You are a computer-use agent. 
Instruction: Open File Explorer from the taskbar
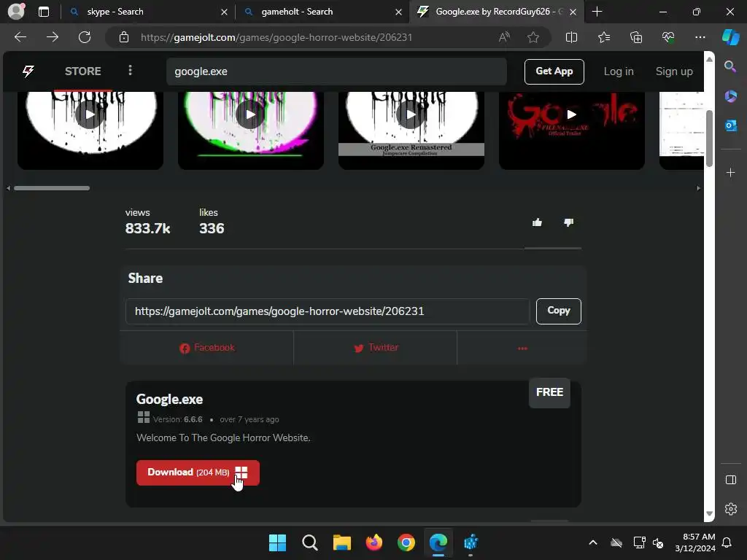341,542
